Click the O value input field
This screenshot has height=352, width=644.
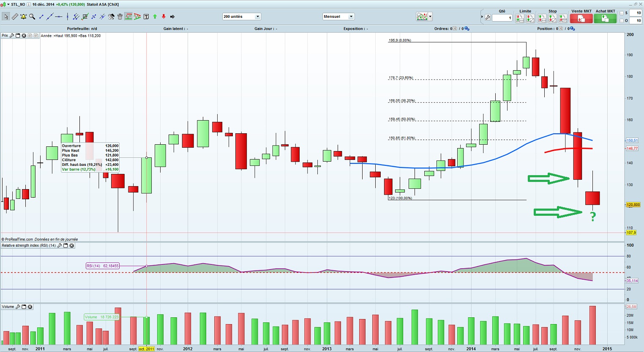(x=636, y=20)
